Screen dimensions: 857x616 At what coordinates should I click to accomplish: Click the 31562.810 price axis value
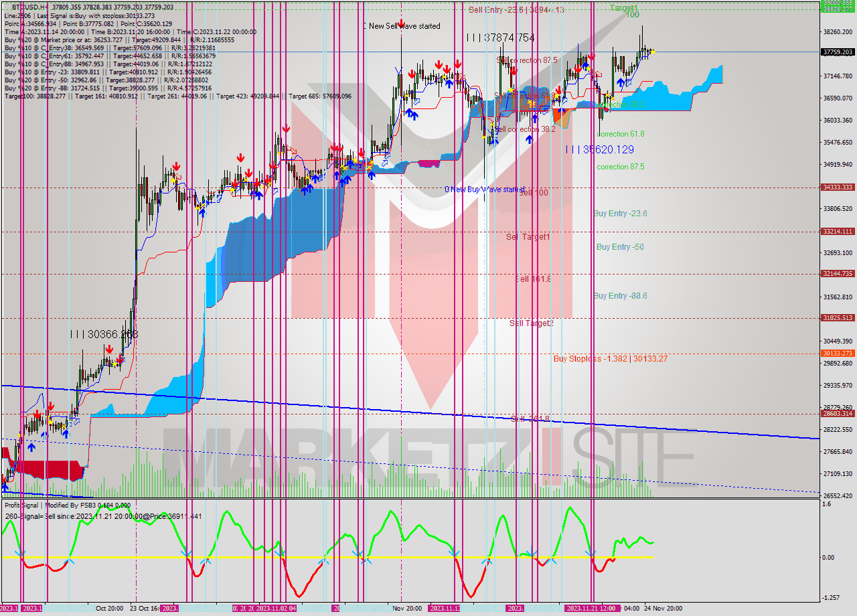838,297
